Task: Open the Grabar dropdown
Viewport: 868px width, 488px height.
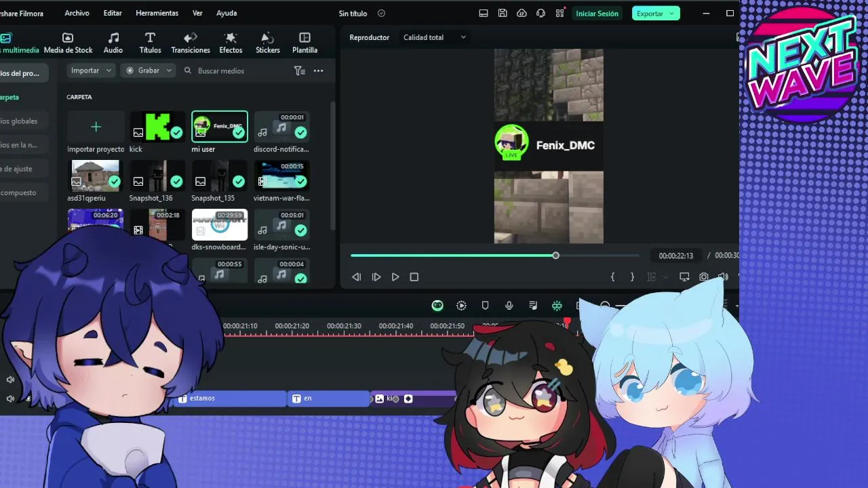Action: (149, 70)
